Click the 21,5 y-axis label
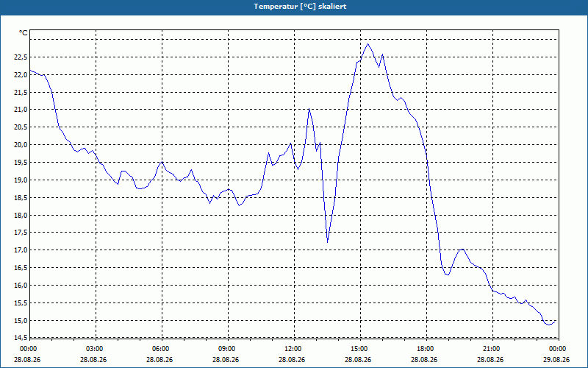Screen dimensions: 588x368 [x=21, y=93]
